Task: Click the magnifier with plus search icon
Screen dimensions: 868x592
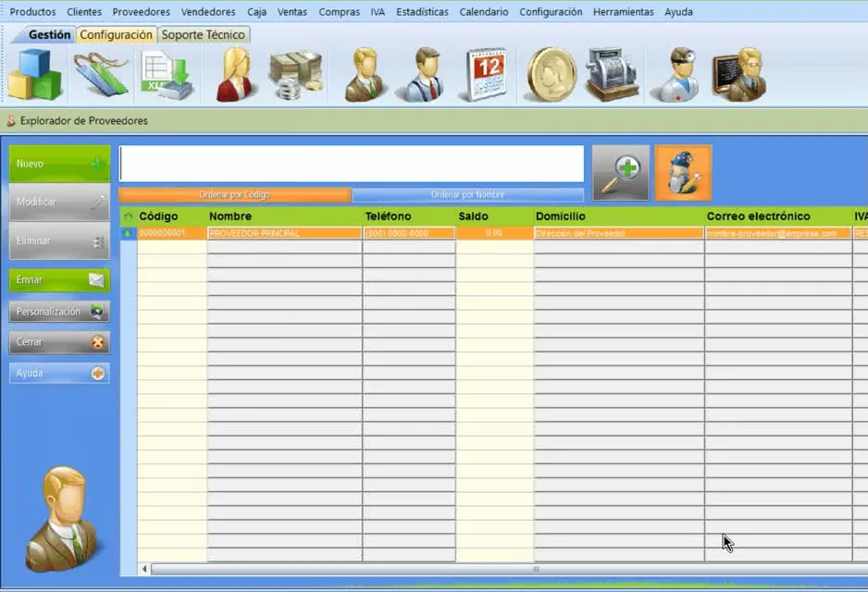Action: [x=621, y=173]
